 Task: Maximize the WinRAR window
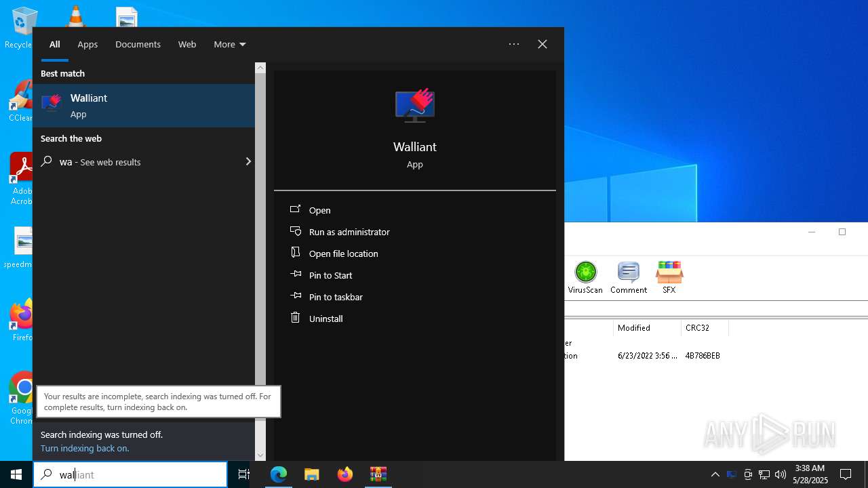[842, 232]
